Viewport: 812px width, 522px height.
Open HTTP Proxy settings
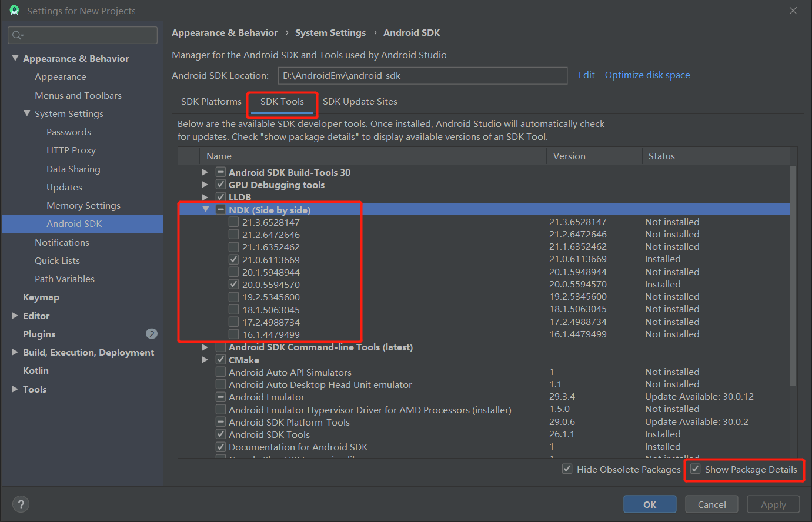click(x=71, y=150)
